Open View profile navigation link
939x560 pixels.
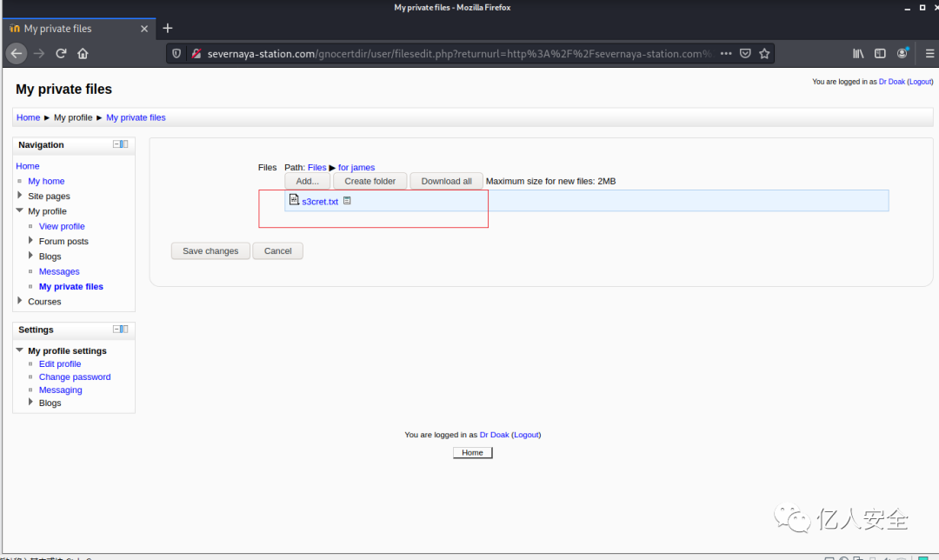(62, 226)
